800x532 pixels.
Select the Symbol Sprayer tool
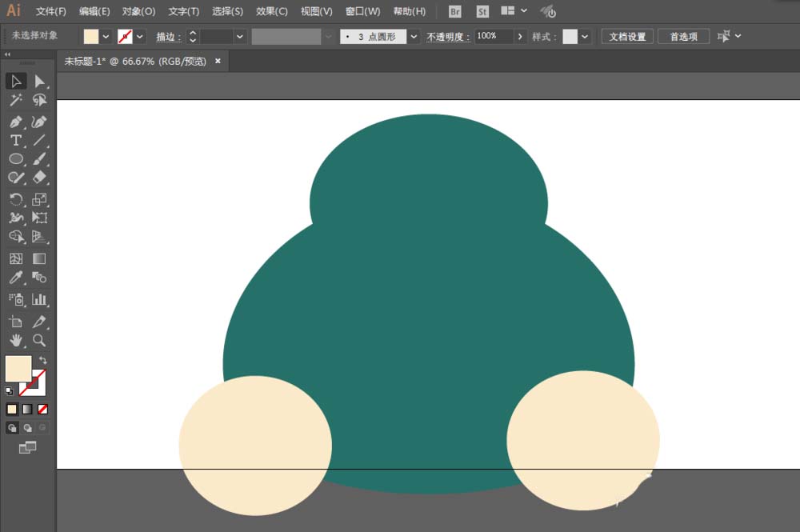pyautogui.click(x=16, y=299)
